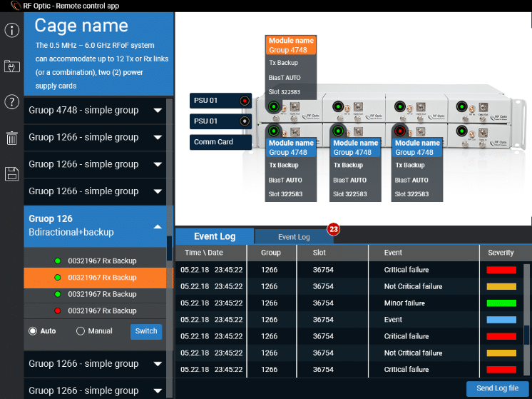
Task: Click the floppy disk save icon
Action: (11, 173)
